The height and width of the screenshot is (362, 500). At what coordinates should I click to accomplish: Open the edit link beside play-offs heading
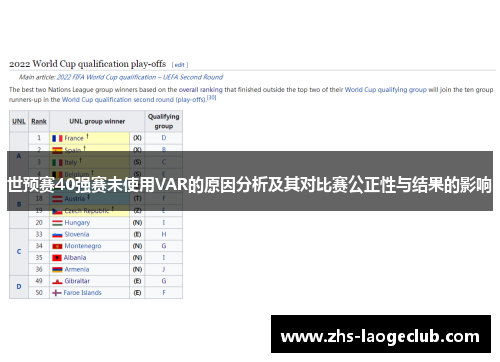[x=180, y=65]
